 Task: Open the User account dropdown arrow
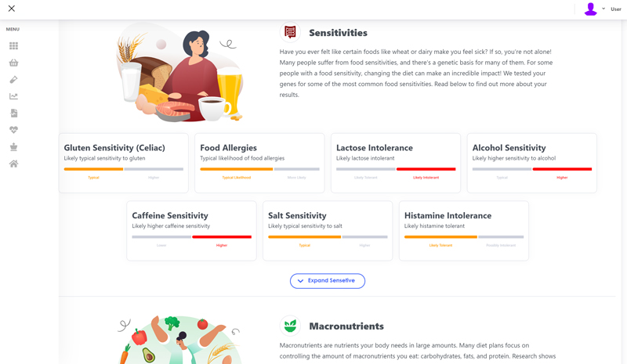coord(603,9)
